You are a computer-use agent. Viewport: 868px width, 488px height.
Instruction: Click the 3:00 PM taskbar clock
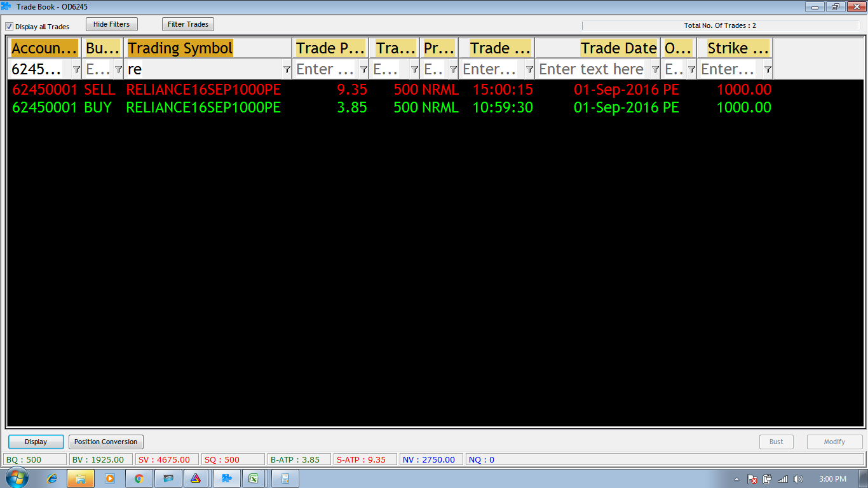[x=832, y=479]
